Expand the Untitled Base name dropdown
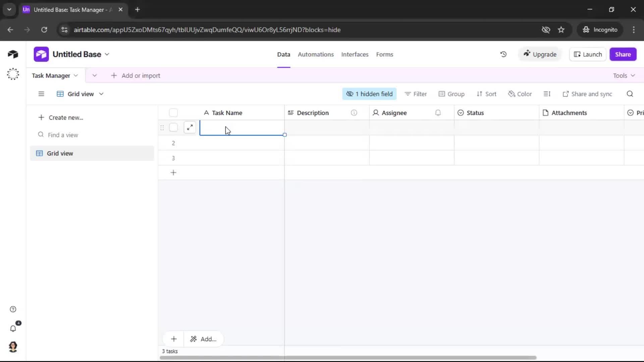 [x=107, y=54]
